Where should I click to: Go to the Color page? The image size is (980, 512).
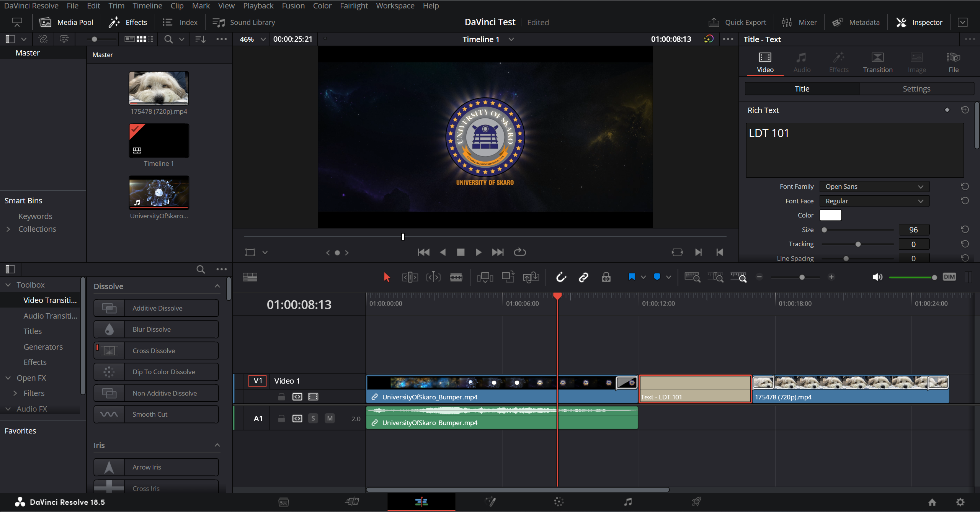click(559, 502)
